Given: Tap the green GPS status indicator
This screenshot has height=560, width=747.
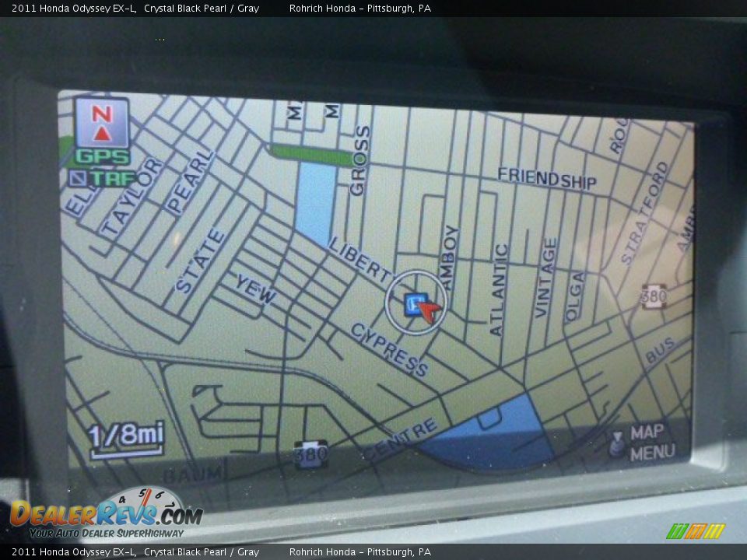Looking at the screenshot, I should click(x=102, y=156).
